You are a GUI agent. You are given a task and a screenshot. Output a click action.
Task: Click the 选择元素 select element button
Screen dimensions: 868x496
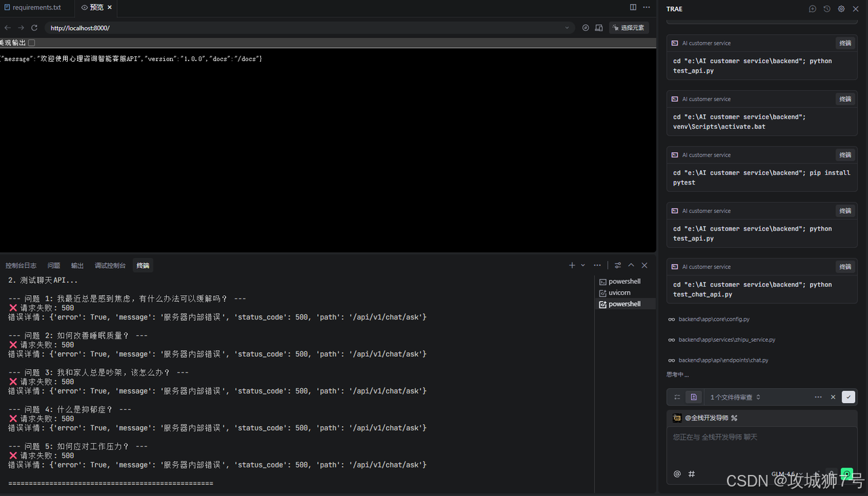point(629,28)
